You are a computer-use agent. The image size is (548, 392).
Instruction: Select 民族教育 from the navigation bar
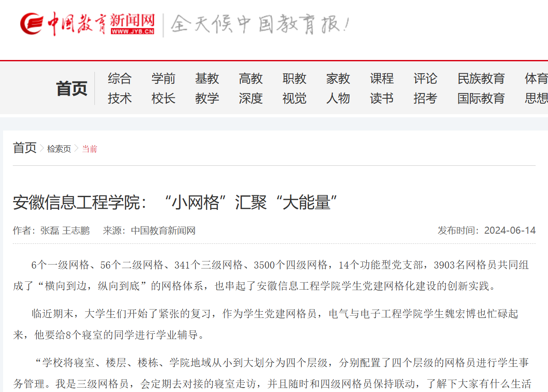481,78
